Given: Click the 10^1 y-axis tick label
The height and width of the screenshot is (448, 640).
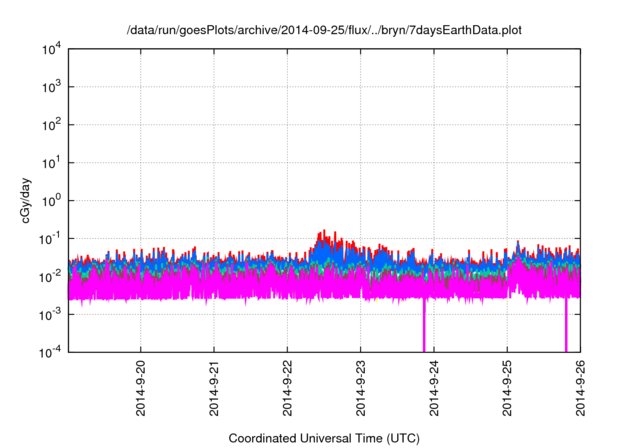Looking at the screenshot, I should pyautogui.click(x=52, y=163).
